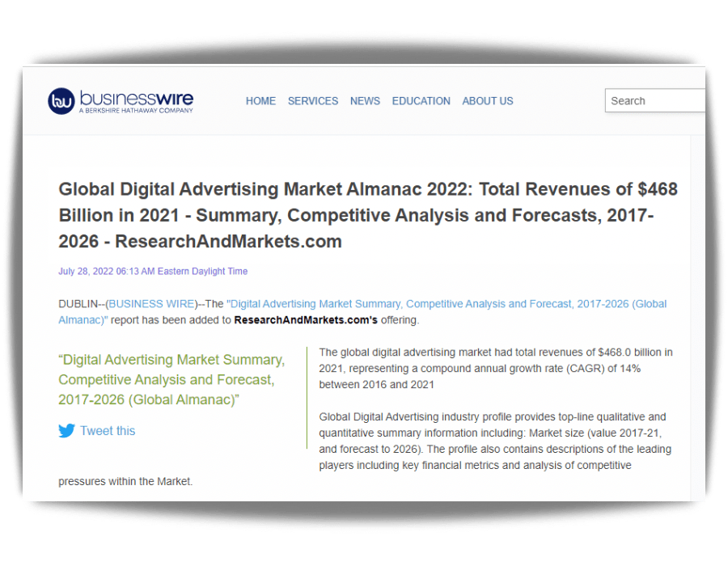Click the July 28, 2022 timestamp
The width and height of the screenshot is (728, 566).
153,272
